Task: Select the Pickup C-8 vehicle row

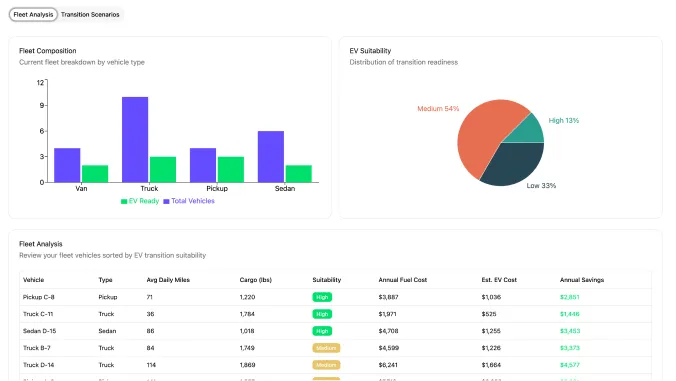Action: [335, 297]
